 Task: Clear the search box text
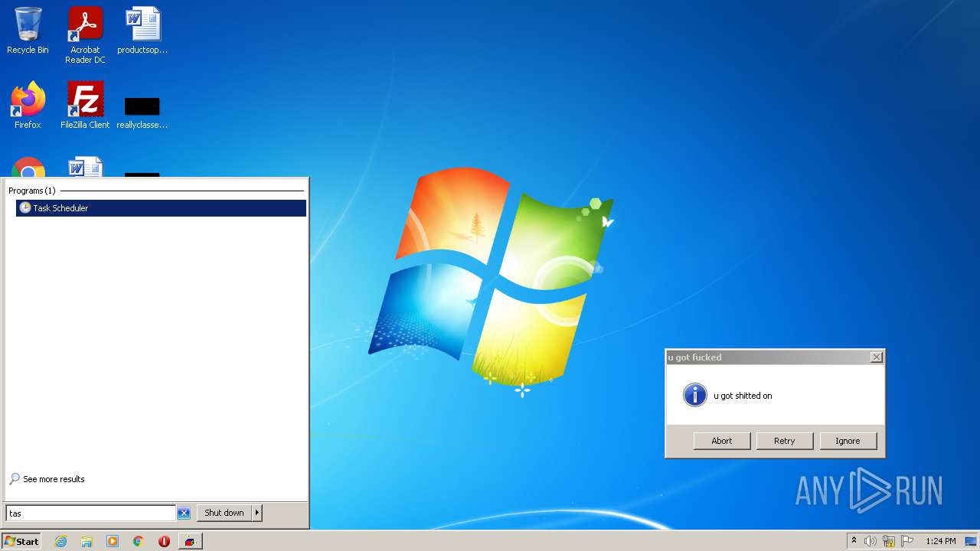click(184, 514)
